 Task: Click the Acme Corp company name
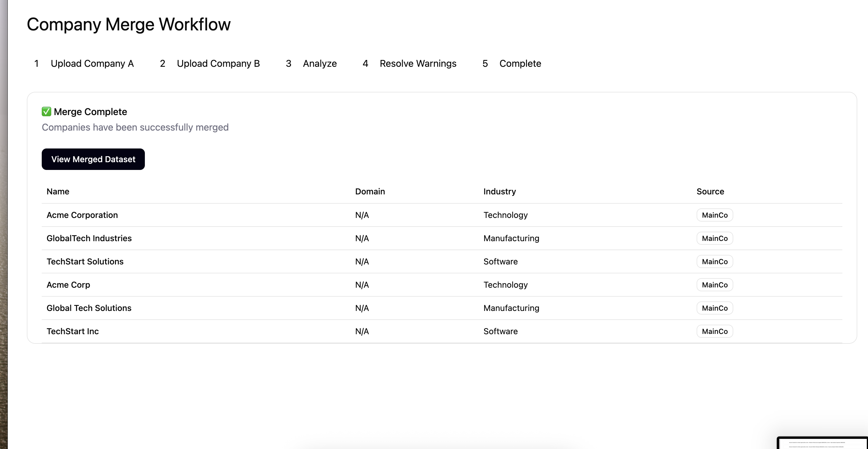point(68,285)
